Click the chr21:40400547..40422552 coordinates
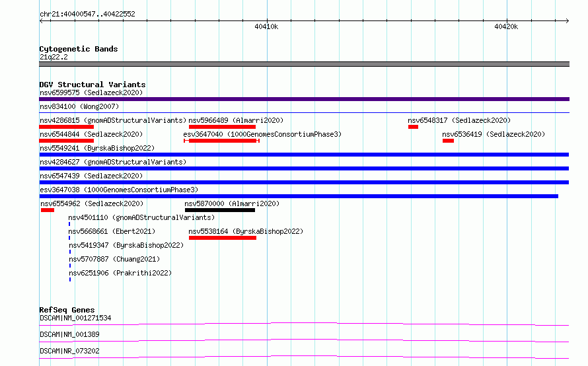This screenshot has width=588, height=366. point(87,14)
